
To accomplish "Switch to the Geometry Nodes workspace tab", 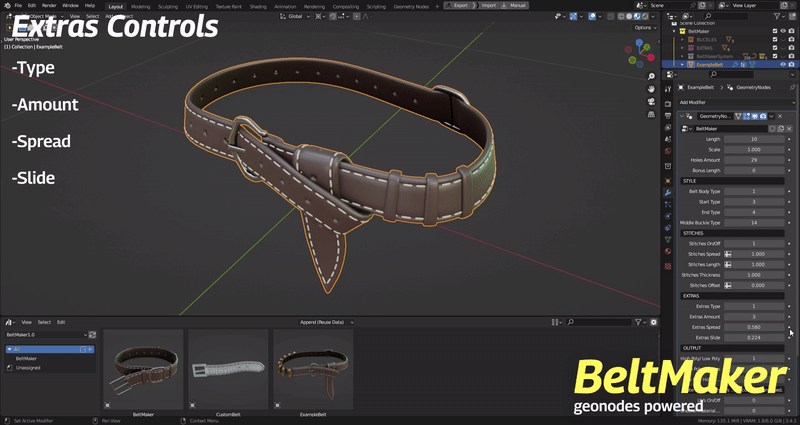I will (x=411, y=7).
